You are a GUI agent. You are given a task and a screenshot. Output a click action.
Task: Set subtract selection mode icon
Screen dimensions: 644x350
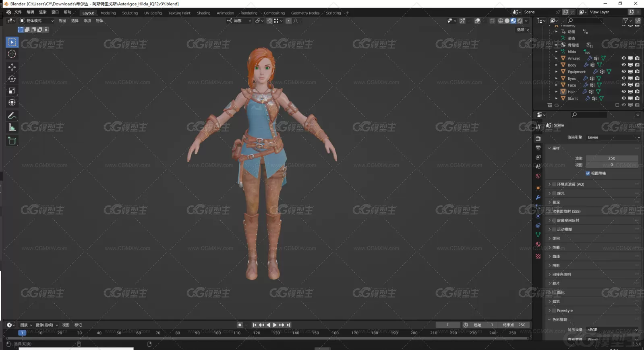point(33,30)
